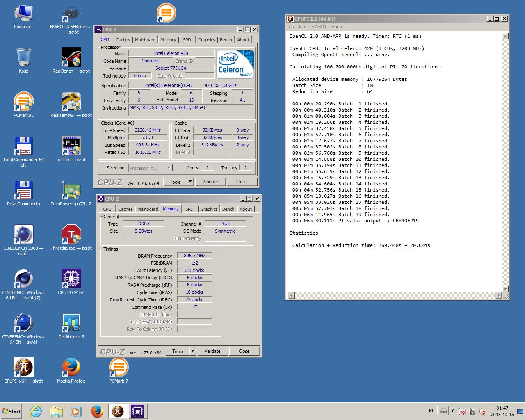This screenshot has width=525, height=420.
Task: Click the Intel Celeron 420 name field
Action: (x=171, y=53)
